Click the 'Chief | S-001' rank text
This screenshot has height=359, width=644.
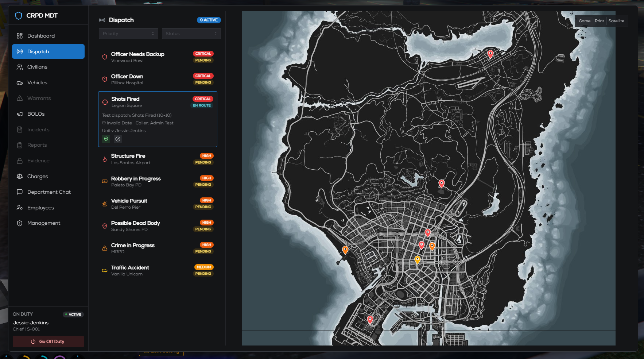[x=26, y=329]
